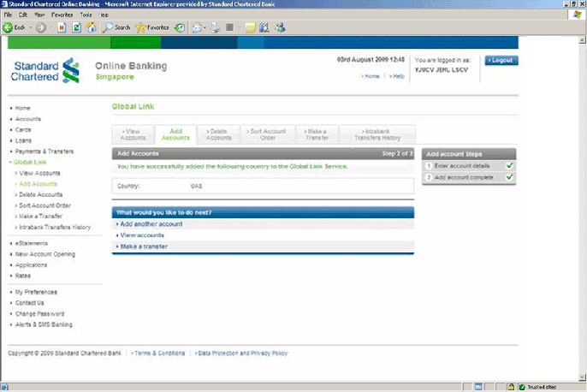Click the IE Back arrow icon
The height and width of the screenshot is (392, 587).
coord(8,27)
